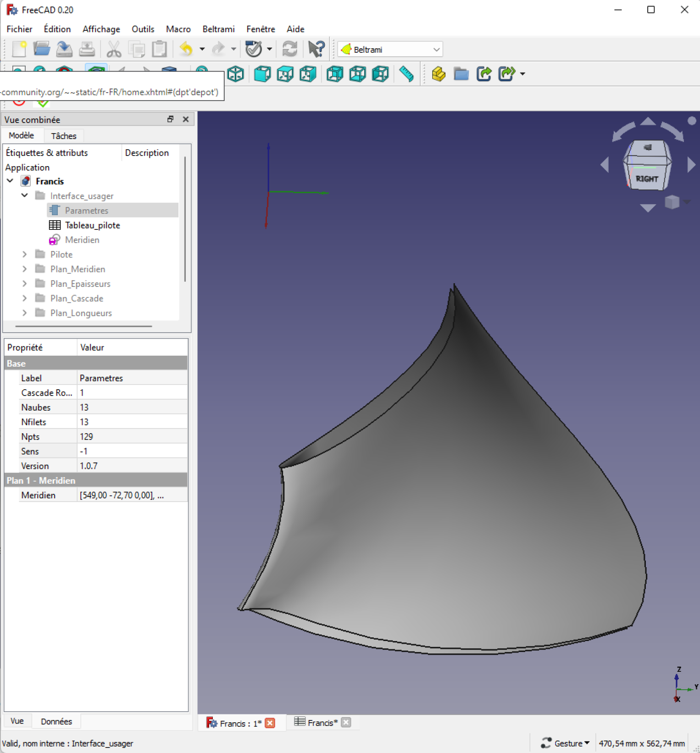
Task: Select Tableau_pilote spreadsheet in the tree
Action: [x=92, y=225]
